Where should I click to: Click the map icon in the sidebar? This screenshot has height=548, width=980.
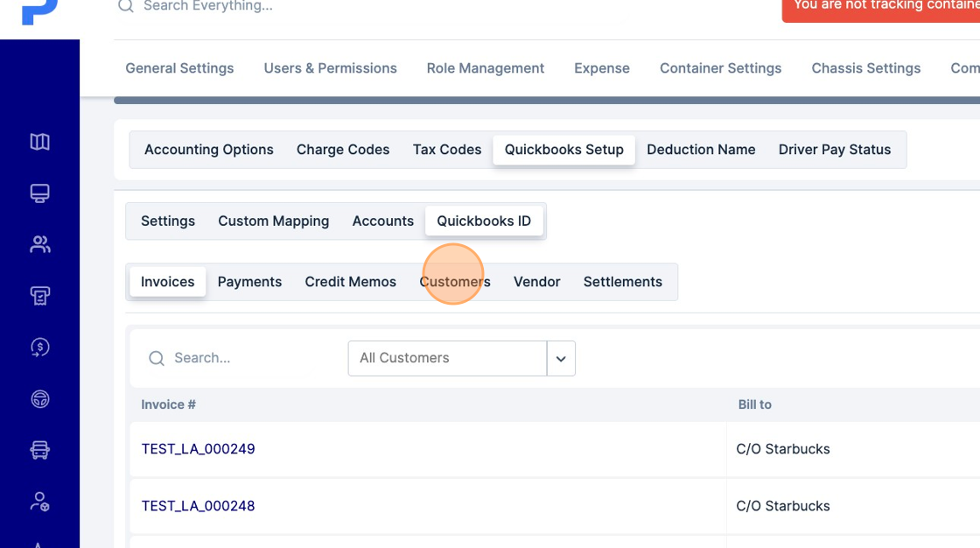tap(40, 142)
